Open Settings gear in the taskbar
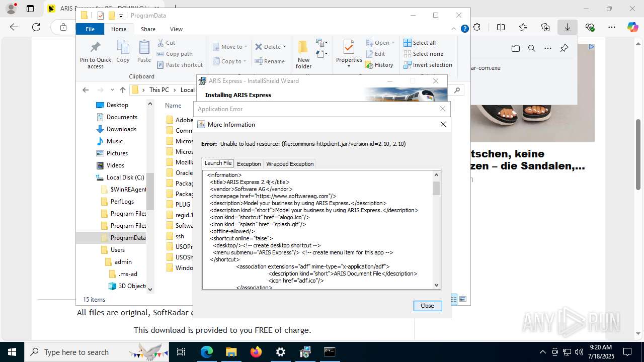 [x=281, y=352]
